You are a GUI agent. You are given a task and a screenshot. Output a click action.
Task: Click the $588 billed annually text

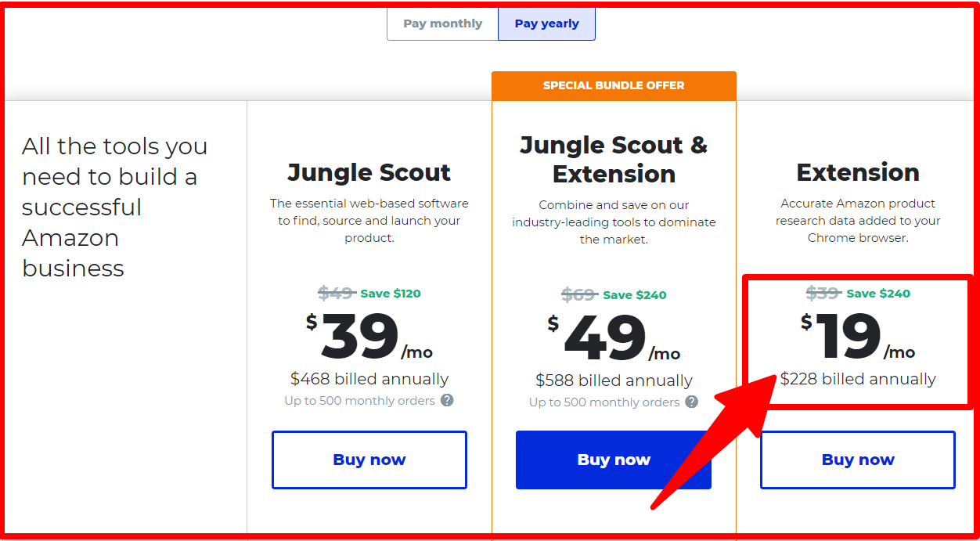click(614, 381)
